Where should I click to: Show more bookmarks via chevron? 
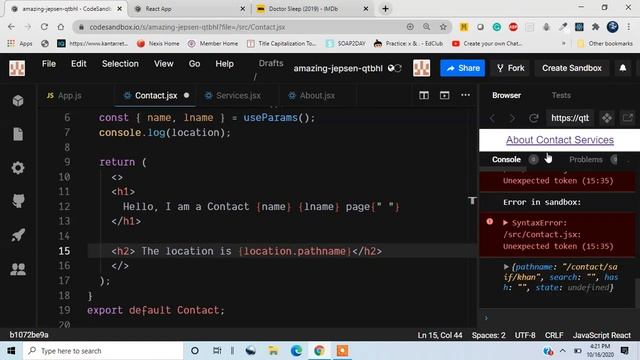[564, 43]
